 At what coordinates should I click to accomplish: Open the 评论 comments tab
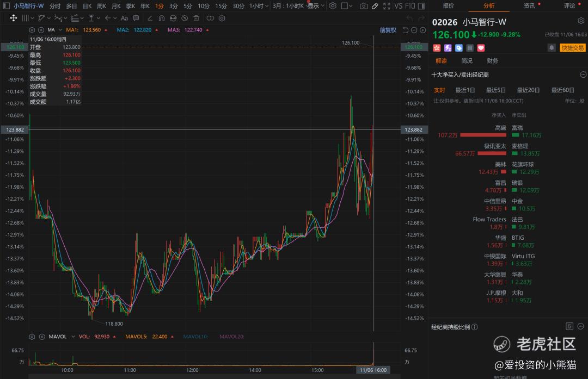[569, 5]
